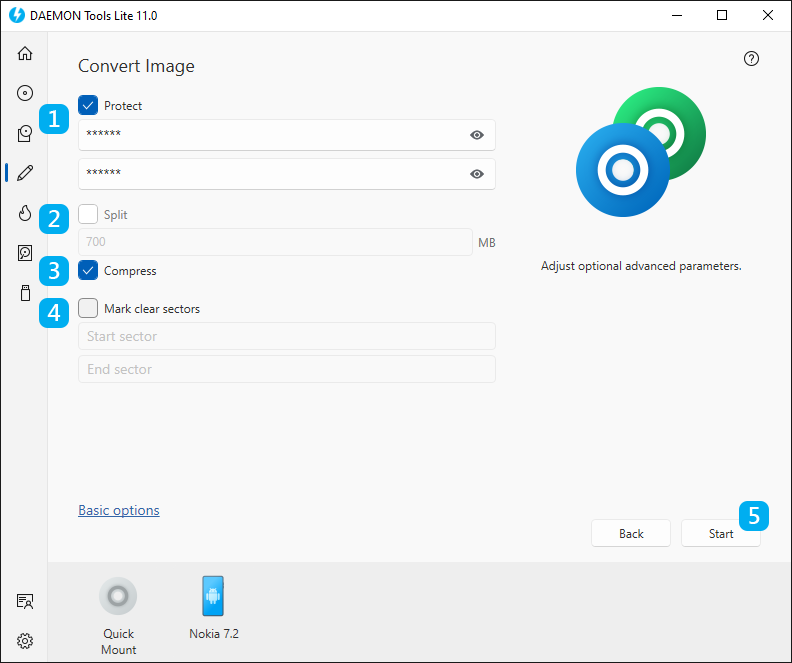Switch to Basic options link
The height and width of the screenshot is (663, 792).
[x=119, y=511]
